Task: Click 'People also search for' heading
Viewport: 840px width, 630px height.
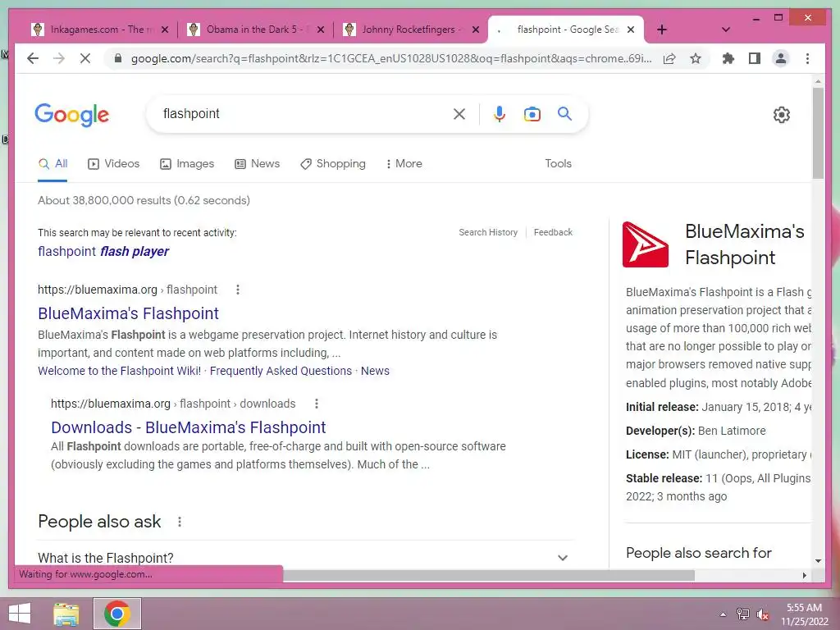Action: coord(699,553)
